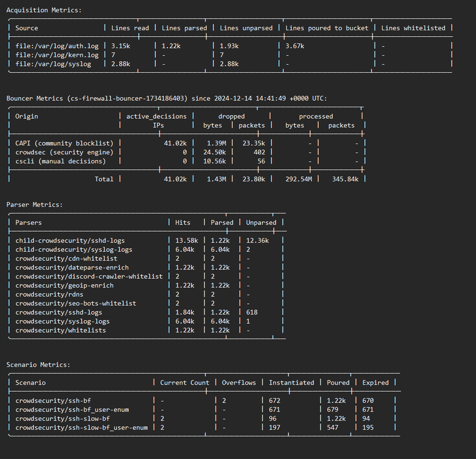The width and height of the screenshot is (476, 459).
Task: Click the 12.36k unparsed value
Action: pos(257,240)
